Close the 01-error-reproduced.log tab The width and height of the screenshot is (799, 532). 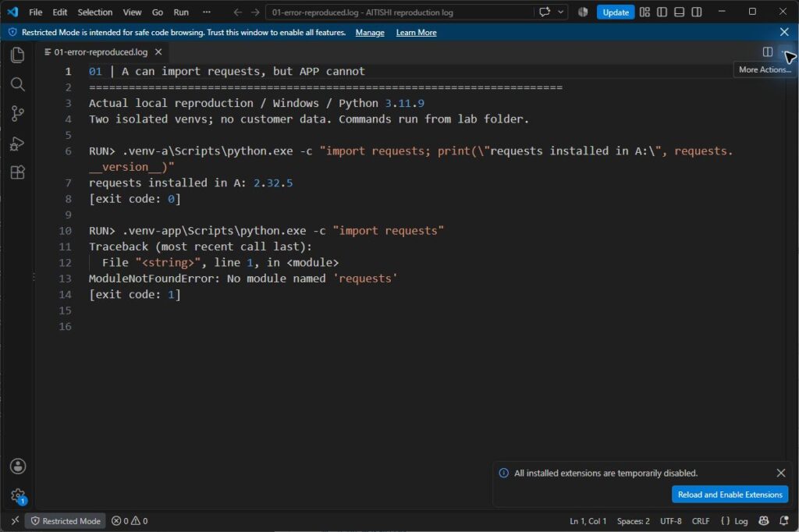pos(158,52)
